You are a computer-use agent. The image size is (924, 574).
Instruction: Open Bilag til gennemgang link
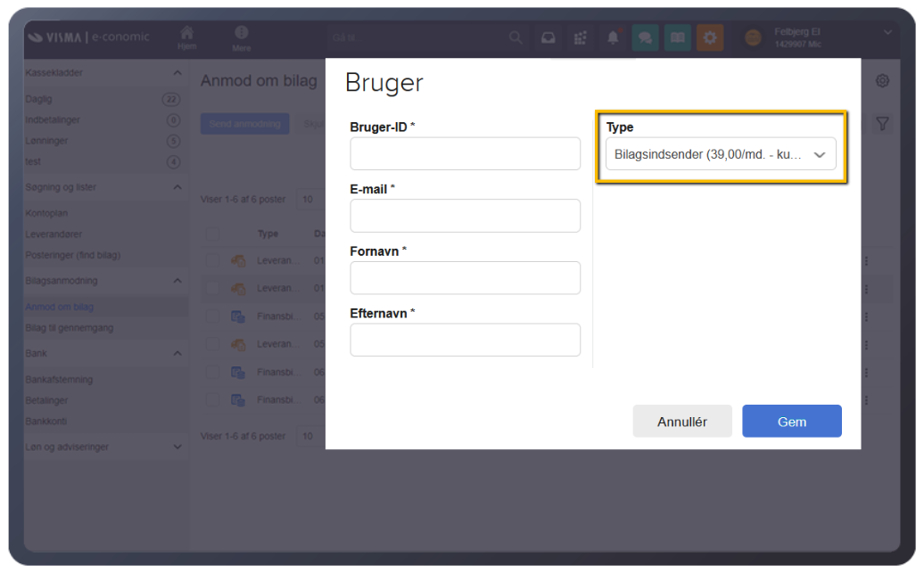[70, 328]
